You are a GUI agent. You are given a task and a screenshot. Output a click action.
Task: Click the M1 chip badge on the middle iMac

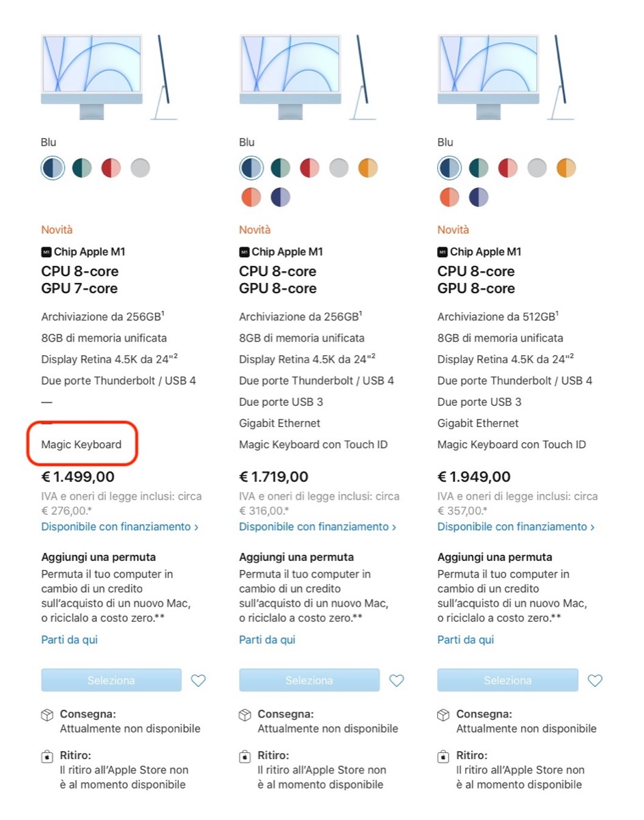pos(244,252)
